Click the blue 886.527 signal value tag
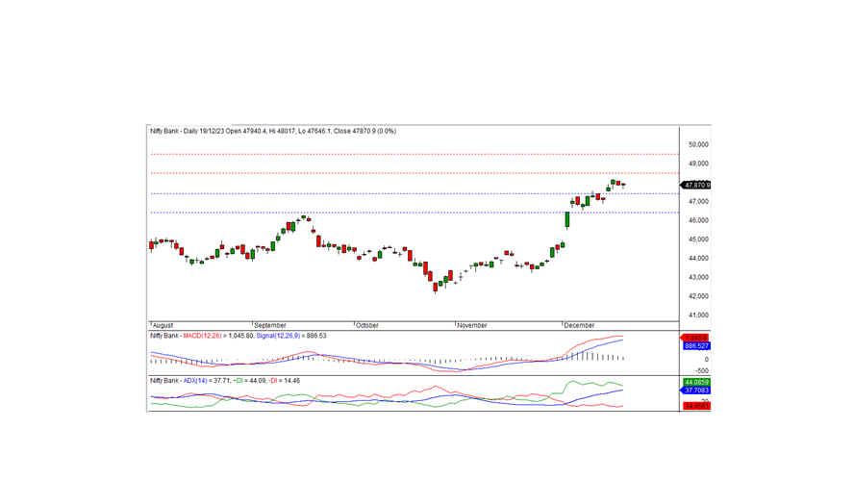Screen dimensions: 854x504 (x=697, y=346)
